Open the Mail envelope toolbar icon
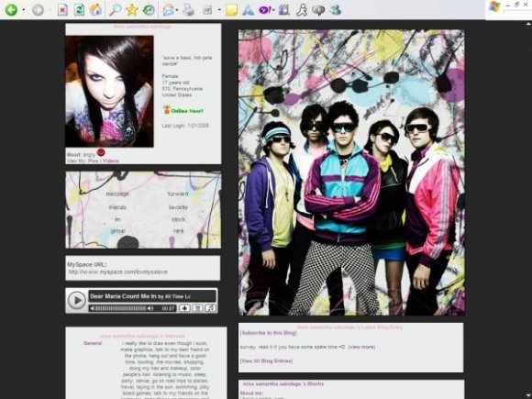The height and width of the screenshot is (399, 532). [168, 9]
